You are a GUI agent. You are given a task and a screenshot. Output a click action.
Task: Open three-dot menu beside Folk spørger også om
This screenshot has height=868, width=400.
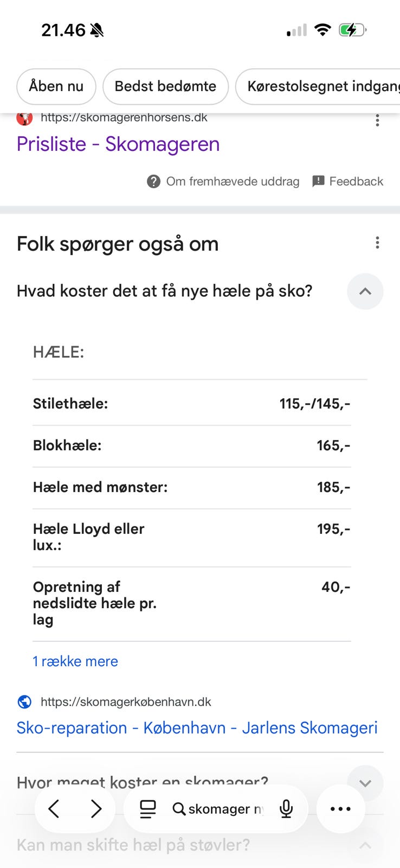pyautogui.click(x=377, y=242)
